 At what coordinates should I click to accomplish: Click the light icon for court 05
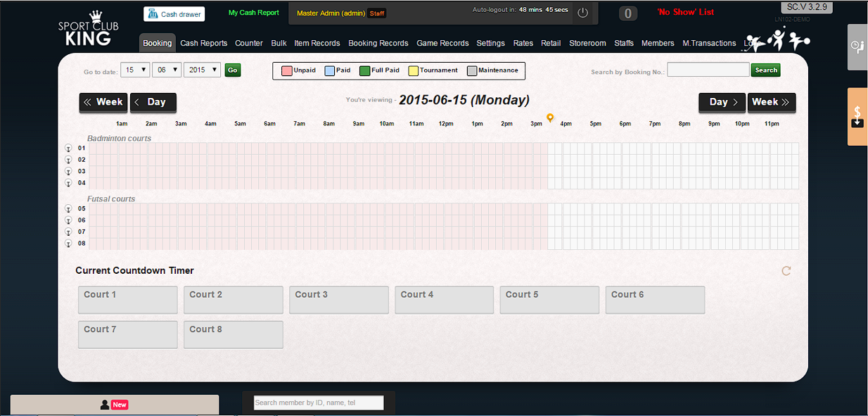(68, 209)
